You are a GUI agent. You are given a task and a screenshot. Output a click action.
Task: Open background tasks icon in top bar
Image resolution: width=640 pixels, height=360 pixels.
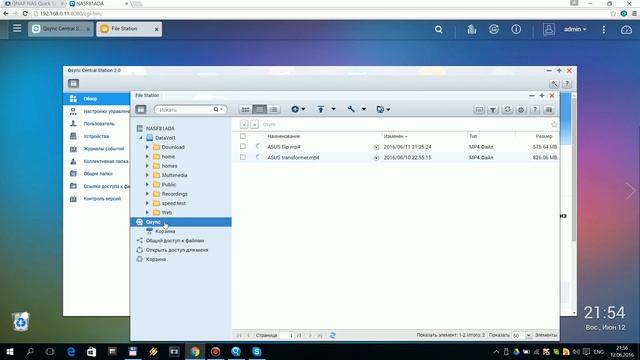[471, 29]
